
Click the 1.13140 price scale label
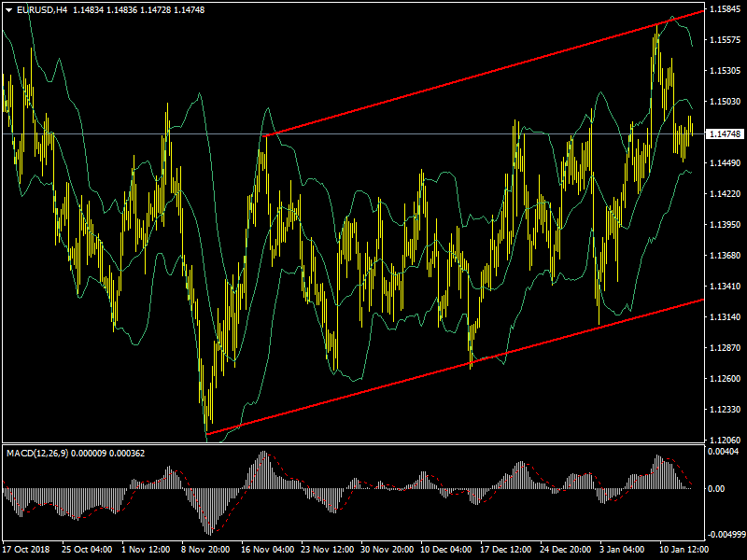point(725,317)
